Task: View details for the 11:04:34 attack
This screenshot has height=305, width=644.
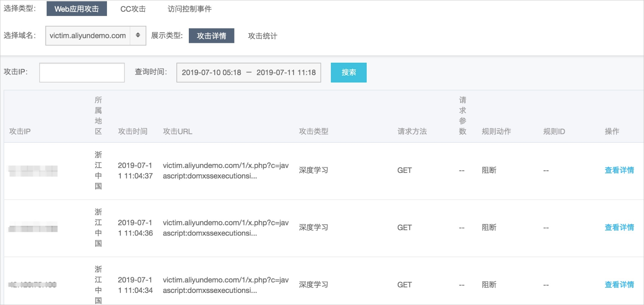Action: tap(619, 285)
